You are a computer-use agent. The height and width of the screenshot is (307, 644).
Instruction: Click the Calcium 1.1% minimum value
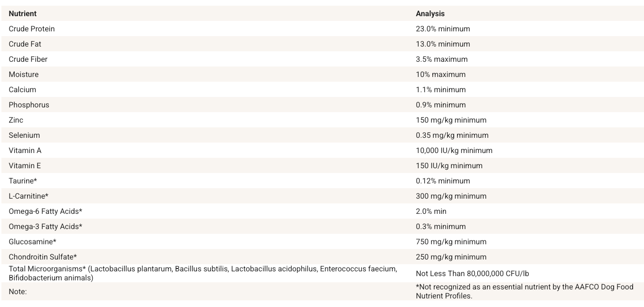[440, 90]
